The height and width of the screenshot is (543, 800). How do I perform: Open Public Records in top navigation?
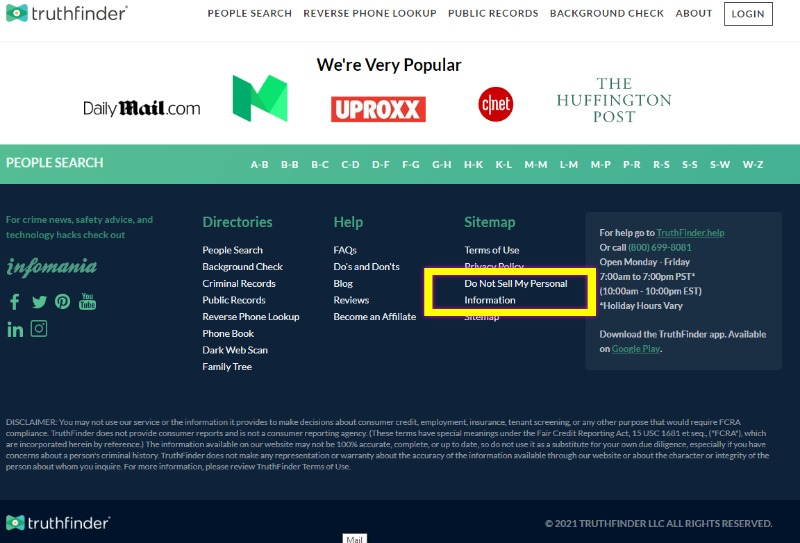493,13
